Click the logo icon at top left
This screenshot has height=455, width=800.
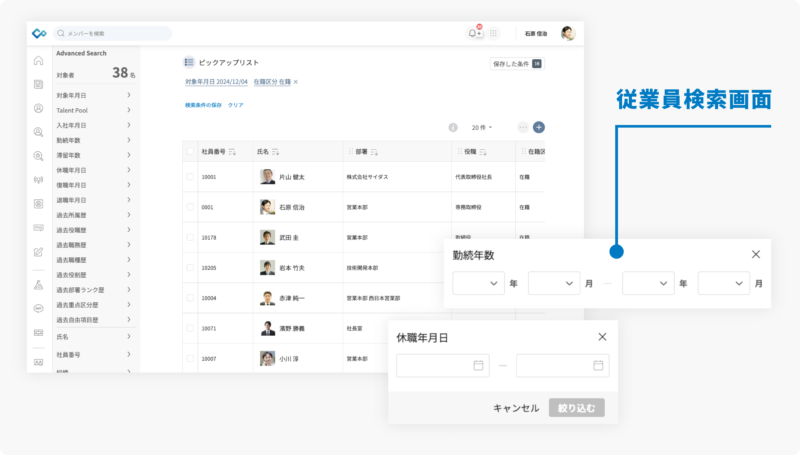(39, 34)
